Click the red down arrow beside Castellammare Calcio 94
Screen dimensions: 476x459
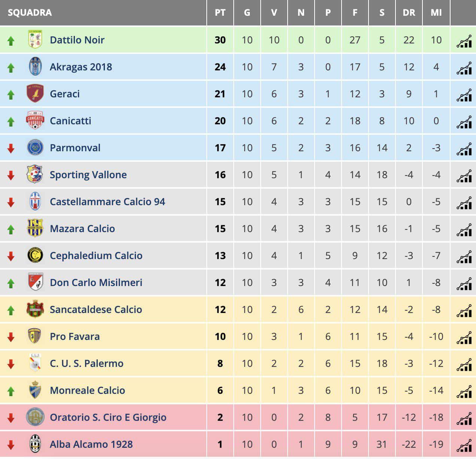[x=11, y=203]
